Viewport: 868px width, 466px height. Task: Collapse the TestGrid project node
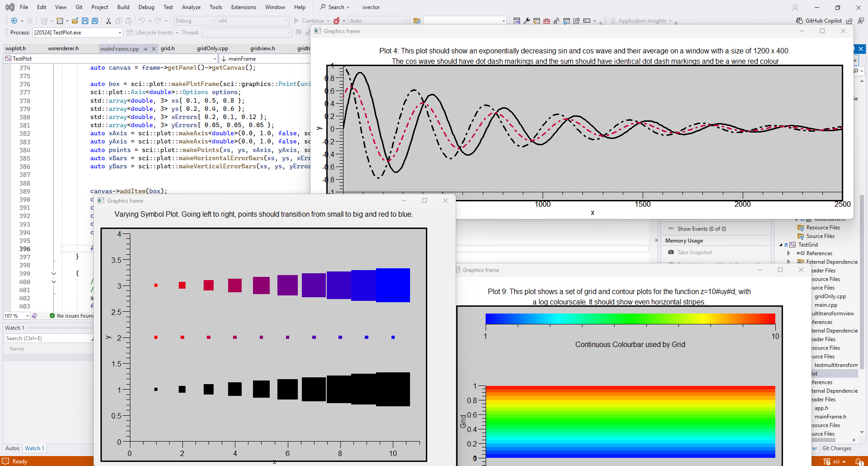(781, 245)
